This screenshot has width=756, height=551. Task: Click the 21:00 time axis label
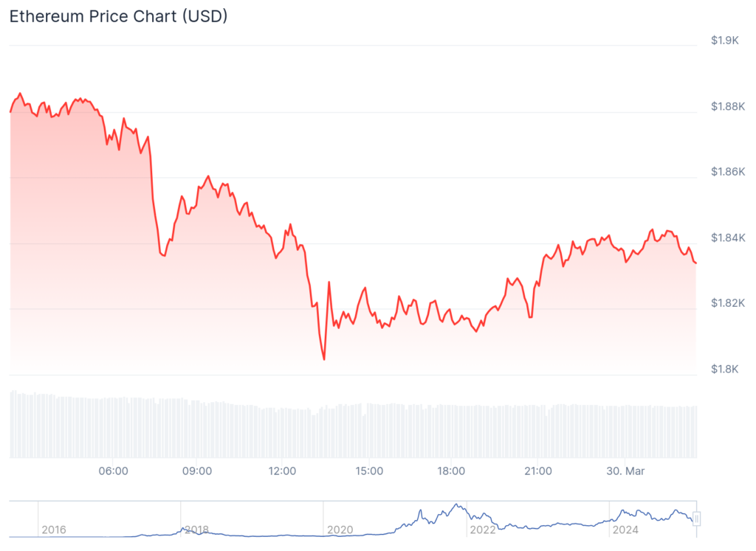[538, 471]
